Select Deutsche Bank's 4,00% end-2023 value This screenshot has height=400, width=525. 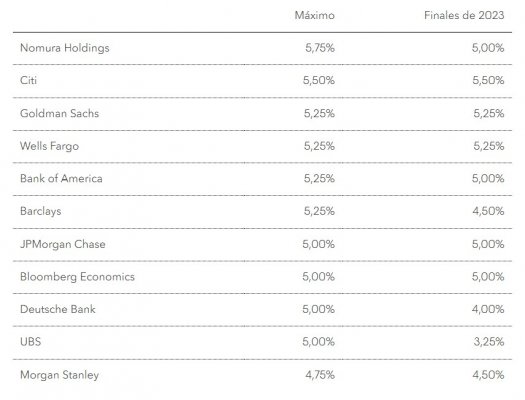click(x=488, y=309)
